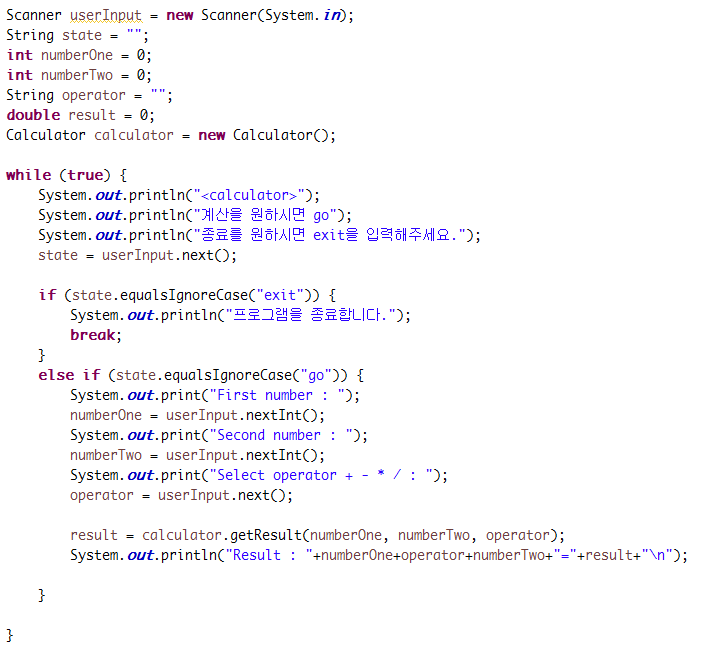Click the "First number : " print statement
This screenshot has width=706, height=649.
click(215, 395)
